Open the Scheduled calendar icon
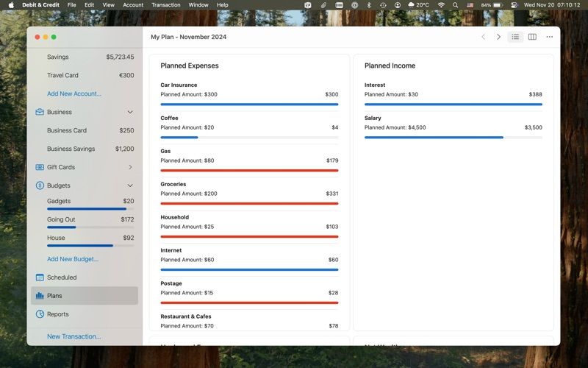The width and height of the screenshot is (588, 368). [40, 277]
